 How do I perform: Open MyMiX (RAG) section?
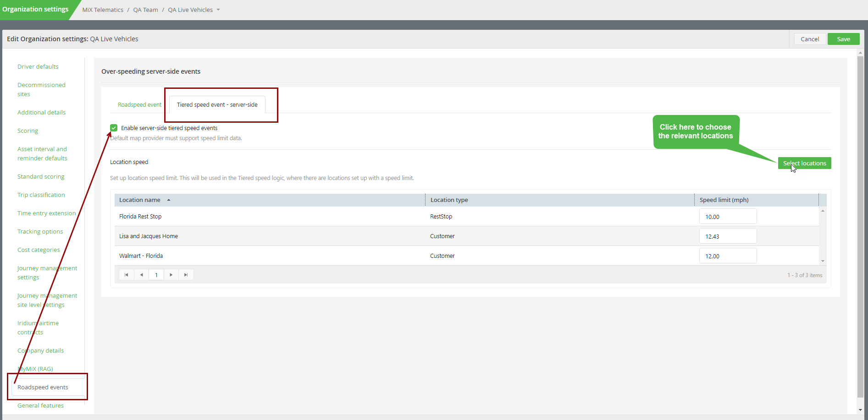(x=35, y=369)
